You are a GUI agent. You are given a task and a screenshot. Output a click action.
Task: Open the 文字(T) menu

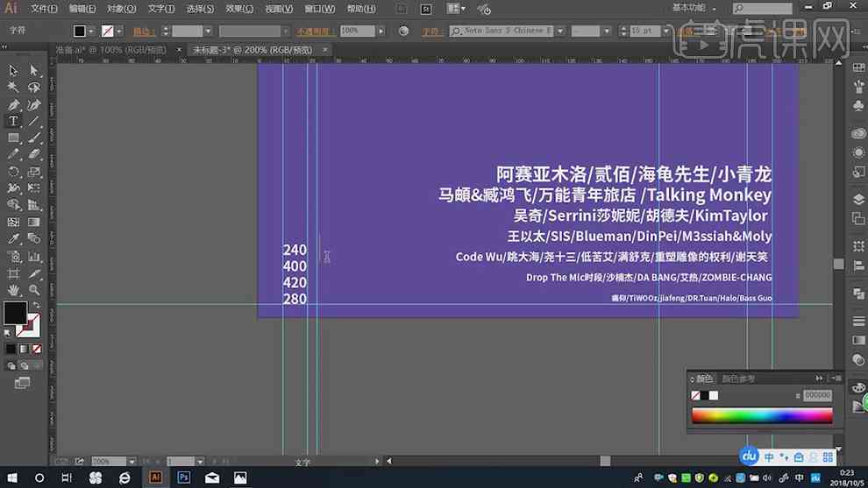161,9
